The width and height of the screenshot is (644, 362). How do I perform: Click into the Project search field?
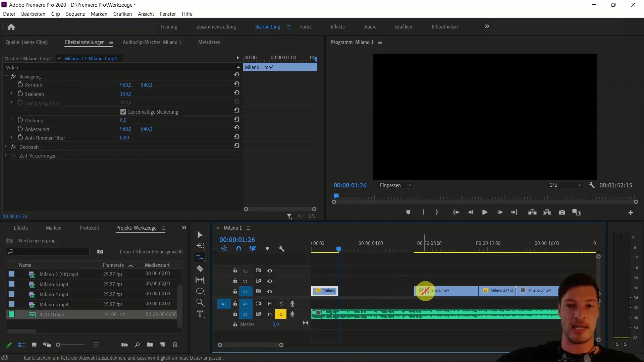[x=48, y=251]
